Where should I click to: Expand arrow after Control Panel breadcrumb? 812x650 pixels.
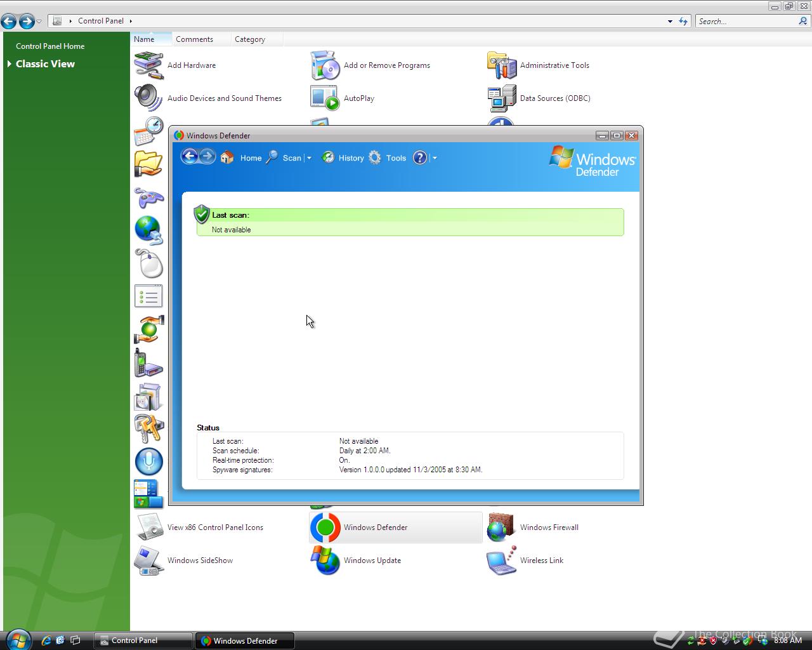(x=131, y=21)
